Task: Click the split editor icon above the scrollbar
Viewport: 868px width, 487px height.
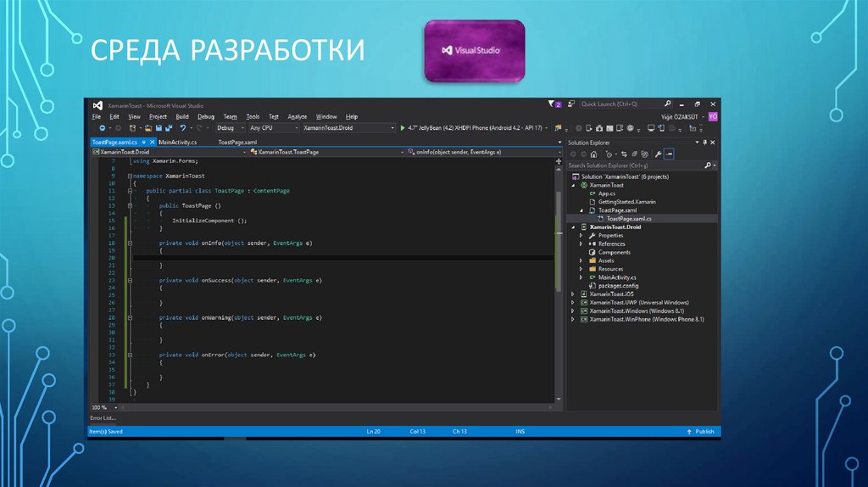Action: point(559,161)
